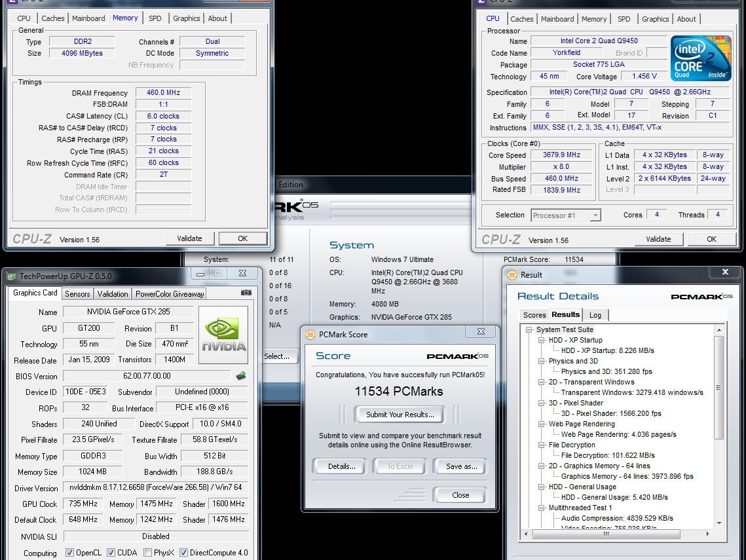This screenshot has width=746, height=560.
Task: Switch to Scores tab in Result Details
Action: coord(534,315)
